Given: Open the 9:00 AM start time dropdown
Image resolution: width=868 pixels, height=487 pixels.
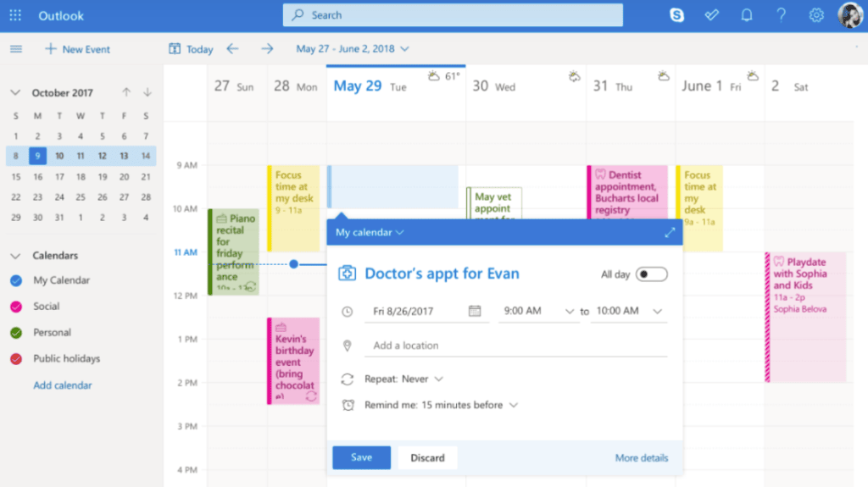Looking at the screenshot, I should (538, 311).
